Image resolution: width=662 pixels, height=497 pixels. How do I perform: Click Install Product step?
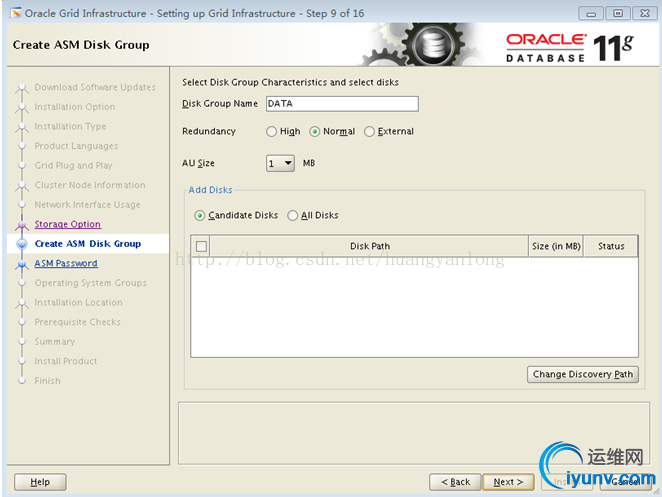(66, 361)
